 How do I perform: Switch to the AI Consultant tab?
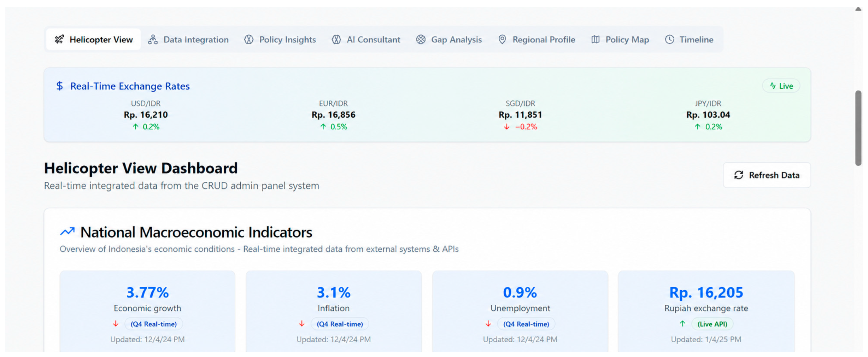pyautogui.click(x=366, y=39)
